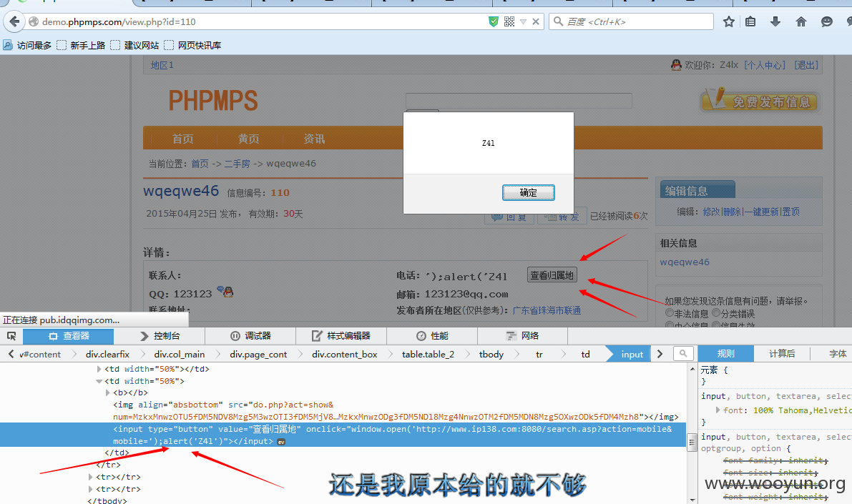The width and height of the screenshot is (852, 504).
Task: Expand the first collapsed tr node
Action: [x=91, y=478]
